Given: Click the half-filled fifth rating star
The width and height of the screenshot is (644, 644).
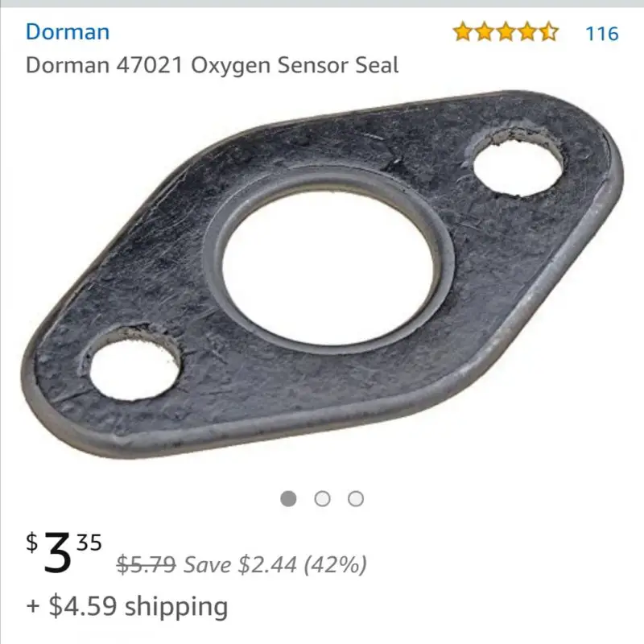Looking at the screenshot, I should (549, 31).
